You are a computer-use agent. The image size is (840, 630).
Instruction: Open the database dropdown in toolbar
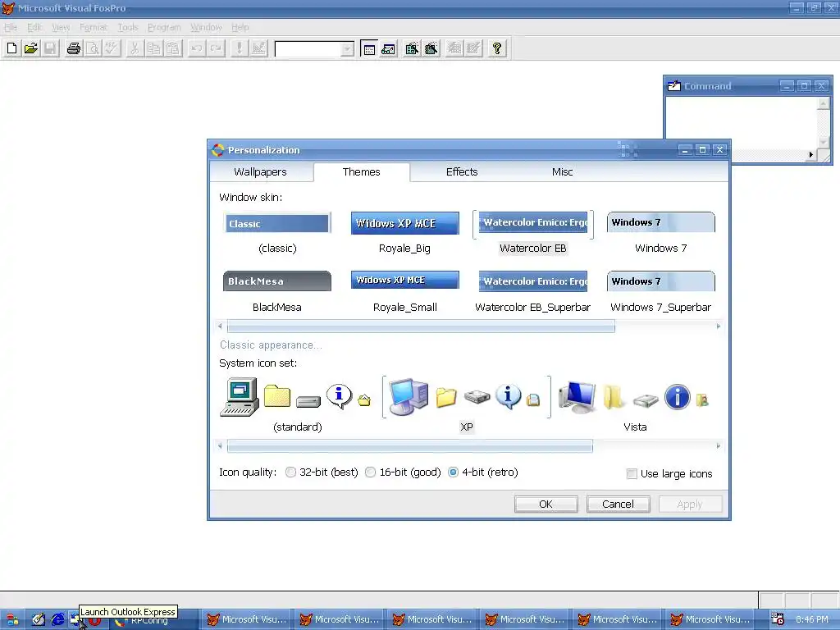tap(348, 49)
